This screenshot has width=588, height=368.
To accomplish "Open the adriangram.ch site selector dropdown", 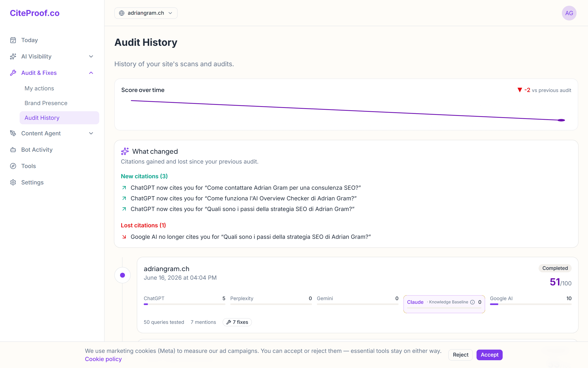I will [146, 13].
